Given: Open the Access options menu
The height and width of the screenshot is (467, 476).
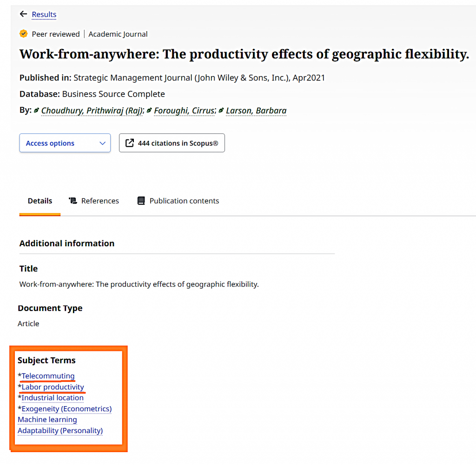Looking at the screenshot, I should tap(65, 143).
